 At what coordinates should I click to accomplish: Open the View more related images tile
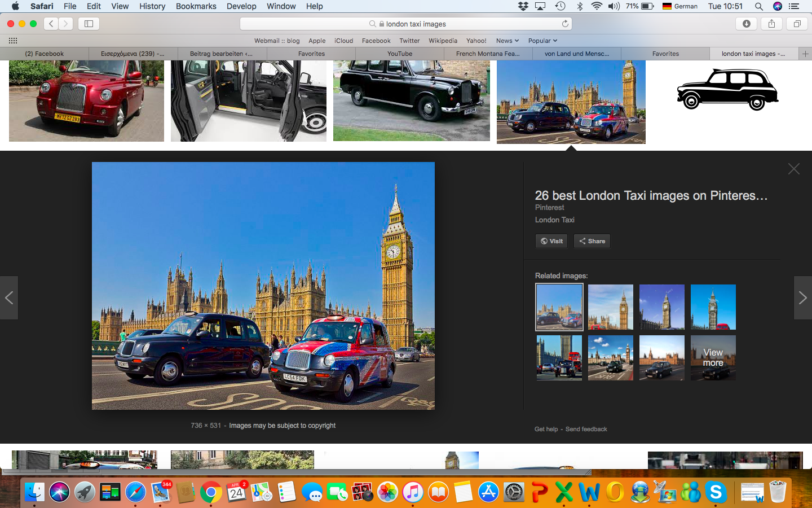click(x=713, y=358)
